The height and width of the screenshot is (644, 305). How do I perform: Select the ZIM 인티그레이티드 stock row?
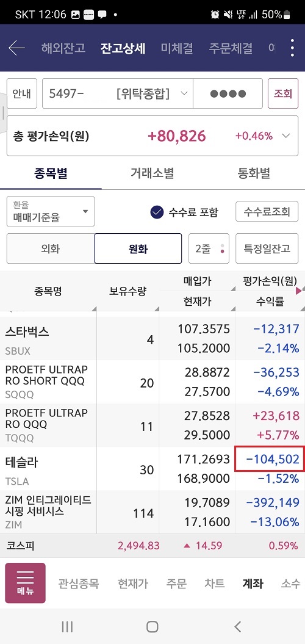pyautogui.click(x=152, y=512)
